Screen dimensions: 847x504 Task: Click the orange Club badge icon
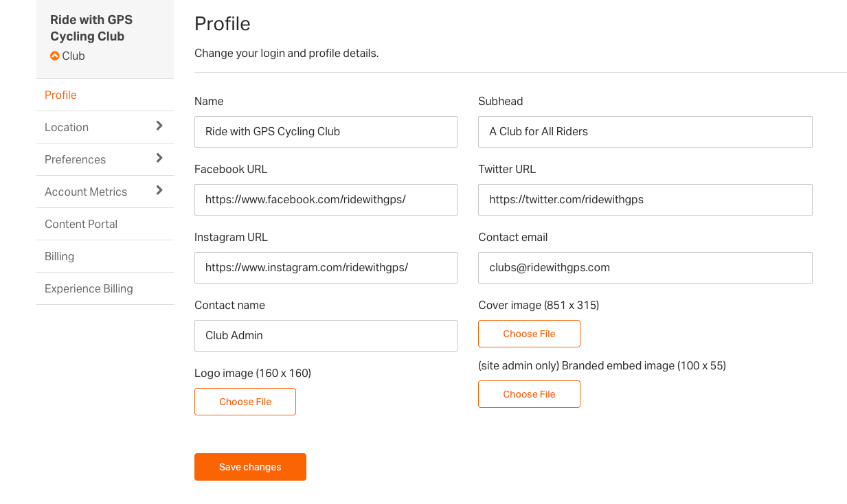click(55, 56)
